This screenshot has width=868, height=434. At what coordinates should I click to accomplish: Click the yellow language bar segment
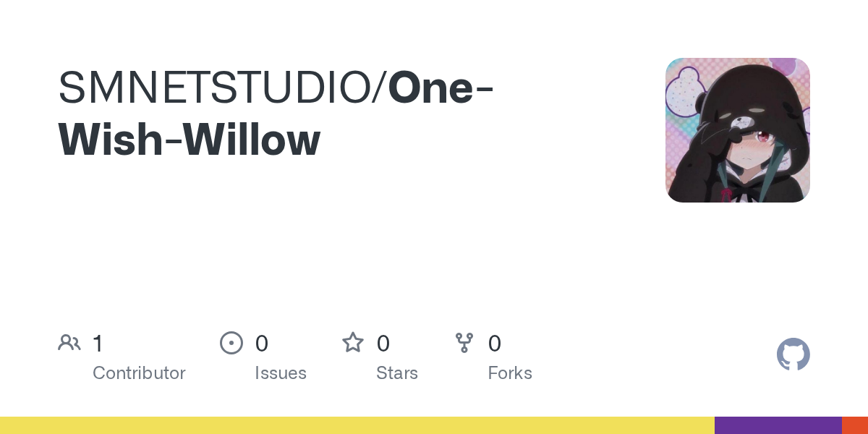[x=357, y=425]
